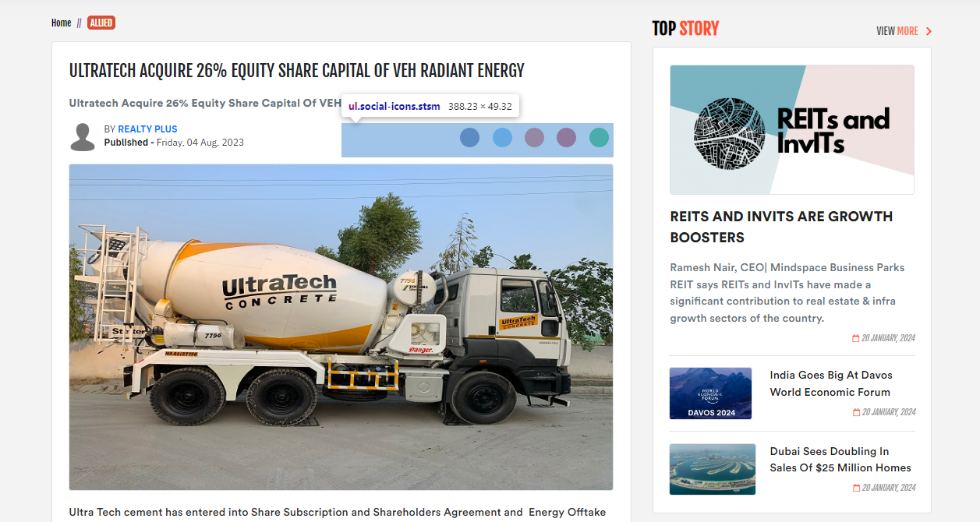Open the Dubai palm island thumbnail

tap(713, 469)
